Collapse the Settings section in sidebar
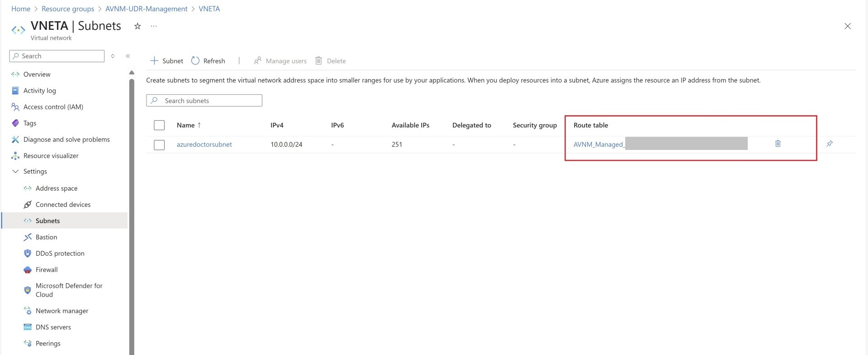The image size is (868, 355). coord(15,172)
